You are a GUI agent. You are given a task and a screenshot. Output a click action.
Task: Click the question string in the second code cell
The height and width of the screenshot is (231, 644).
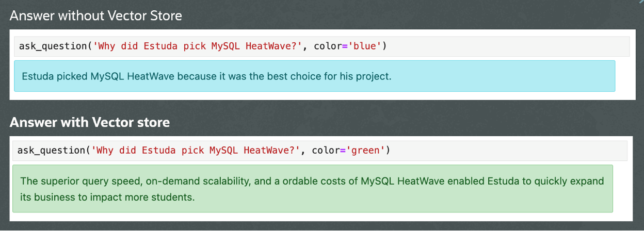[194, 151]
